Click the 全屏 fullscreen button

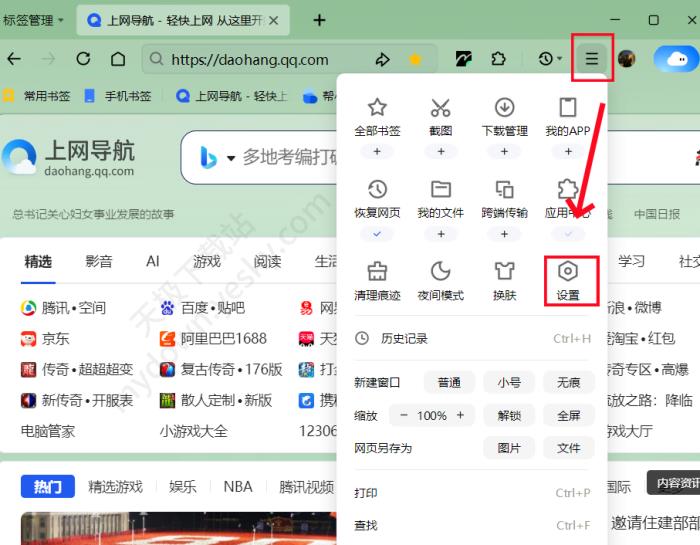[568, 415]
